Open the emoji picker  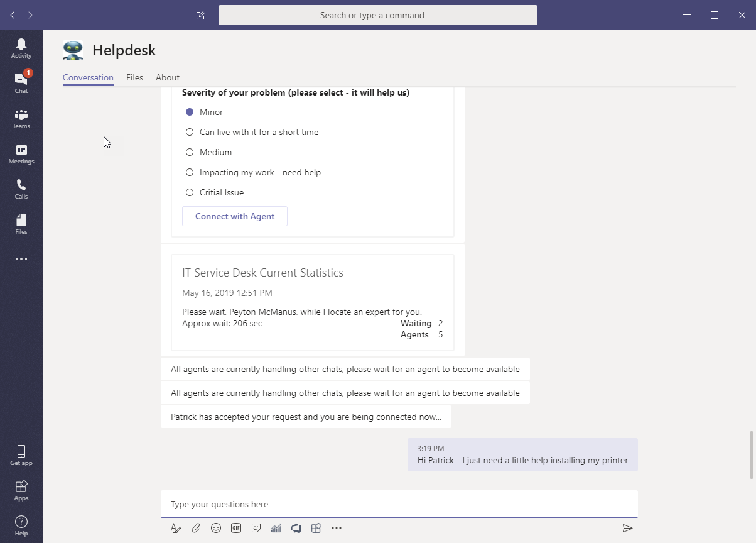point(216,528)
